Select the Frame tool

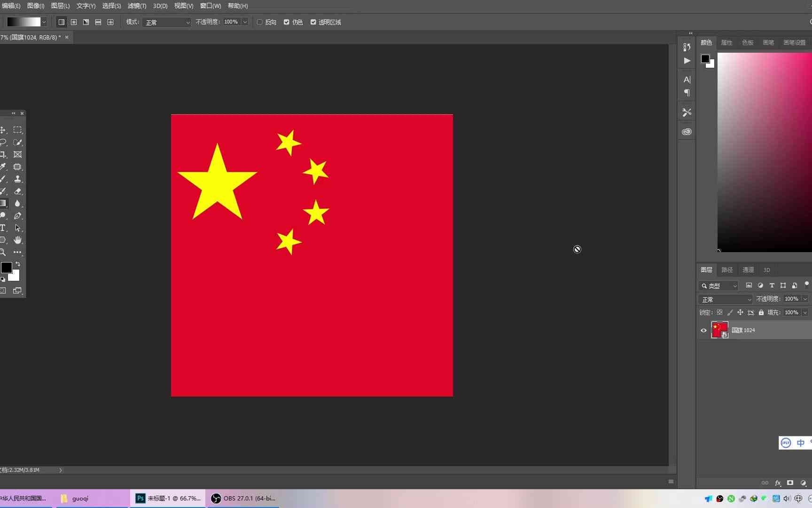click(x=18, y=154)
